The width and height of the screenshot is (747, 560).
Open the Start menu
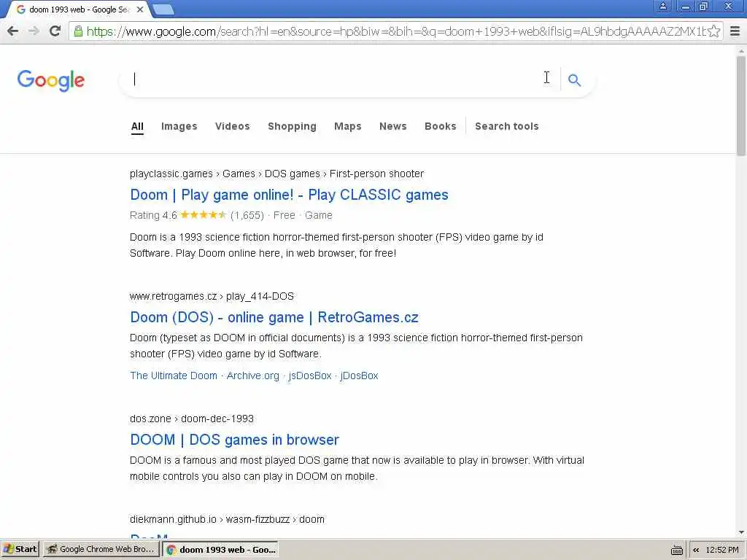pyautogui.click(x=20, y=550)
